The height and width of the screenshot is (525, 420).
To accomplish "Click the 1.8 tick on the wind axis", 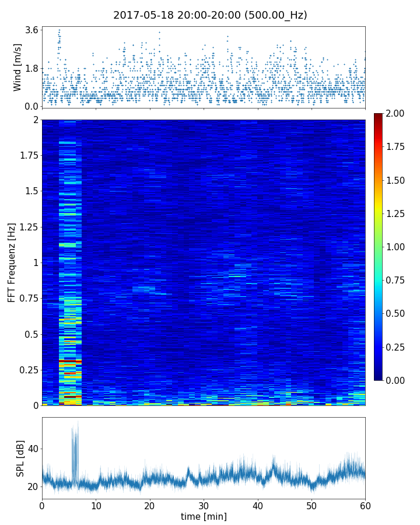I will click(31, 68).
